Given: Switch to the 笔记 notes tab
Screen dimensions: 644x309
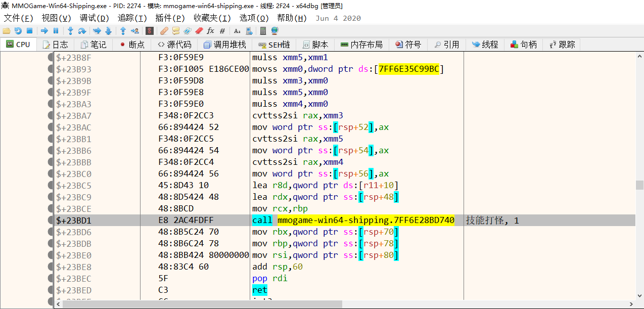Looking at the screenshot, I should click(x=94, y=45).
